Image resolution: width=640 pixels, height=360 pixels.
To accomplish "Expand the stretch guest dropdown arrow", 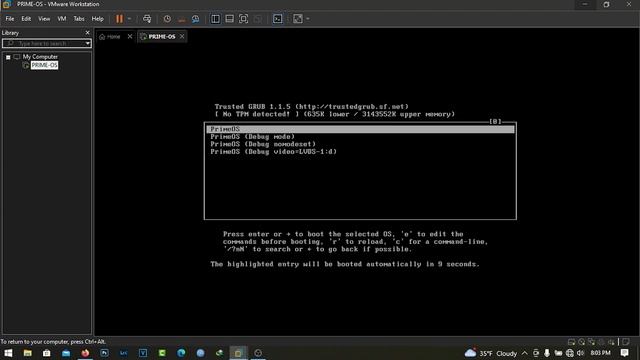I will pos(308,19).
